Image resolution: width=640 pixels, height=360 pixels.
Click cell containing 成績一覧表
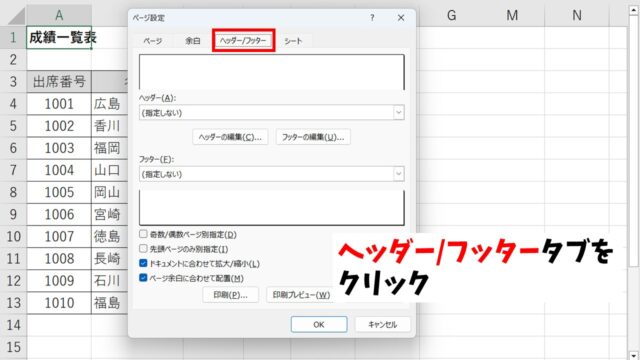(59, 38)
